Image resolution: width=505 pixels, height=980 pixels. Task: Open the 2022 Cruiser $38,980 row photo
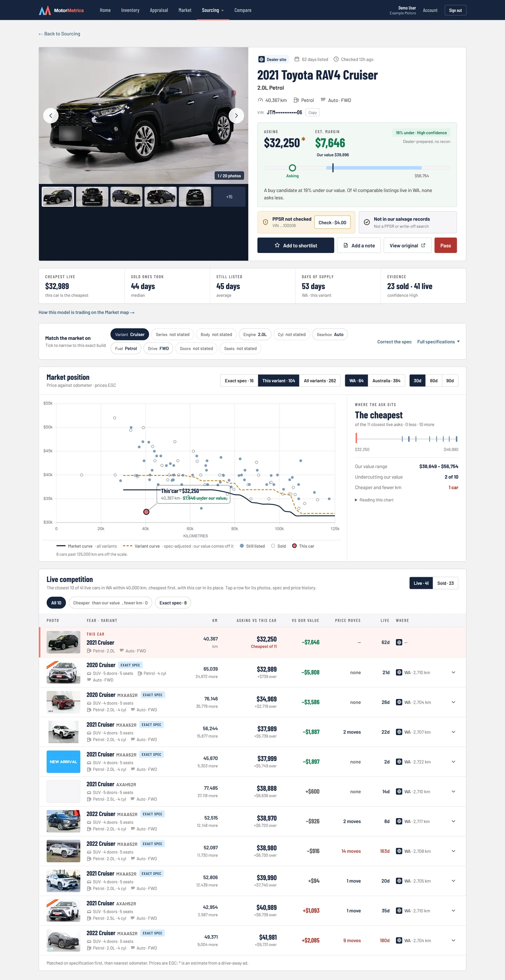(x=63, y=851)
